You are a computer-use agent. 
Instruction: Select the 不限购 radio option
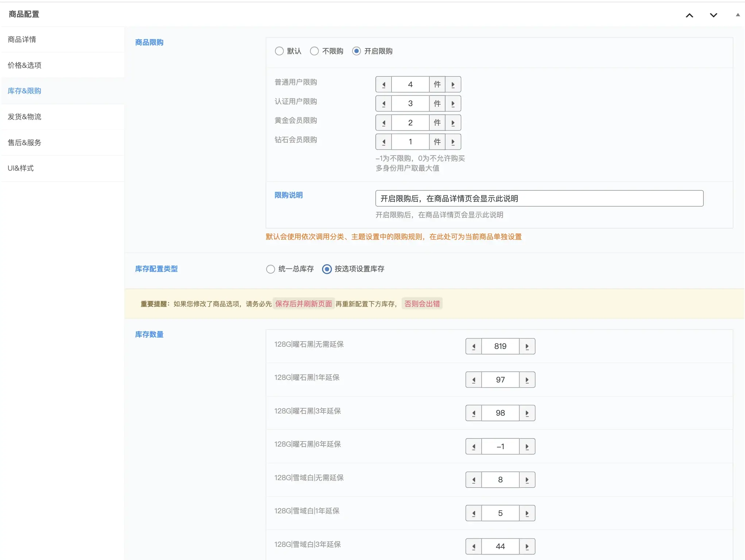point(314,51)
